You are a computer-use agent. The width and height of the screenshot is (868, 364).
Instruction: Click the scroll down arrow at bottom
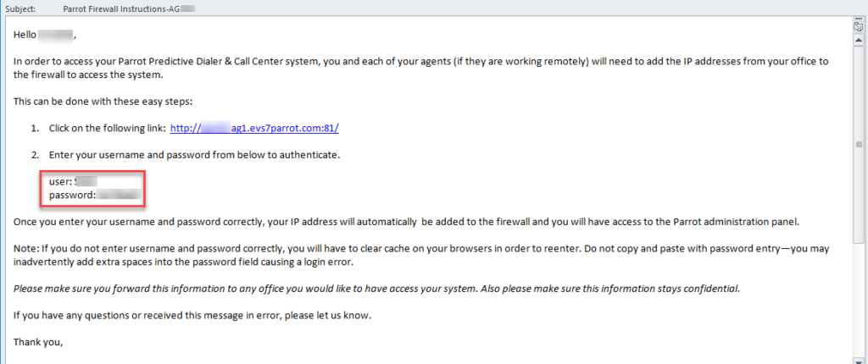click(859, 360)
